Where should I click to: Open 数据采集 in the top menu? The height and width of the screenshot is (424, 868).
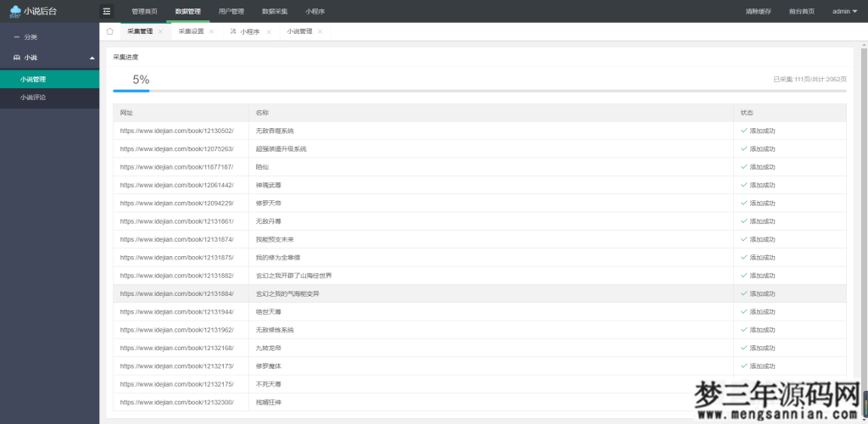tap(275, 11)
